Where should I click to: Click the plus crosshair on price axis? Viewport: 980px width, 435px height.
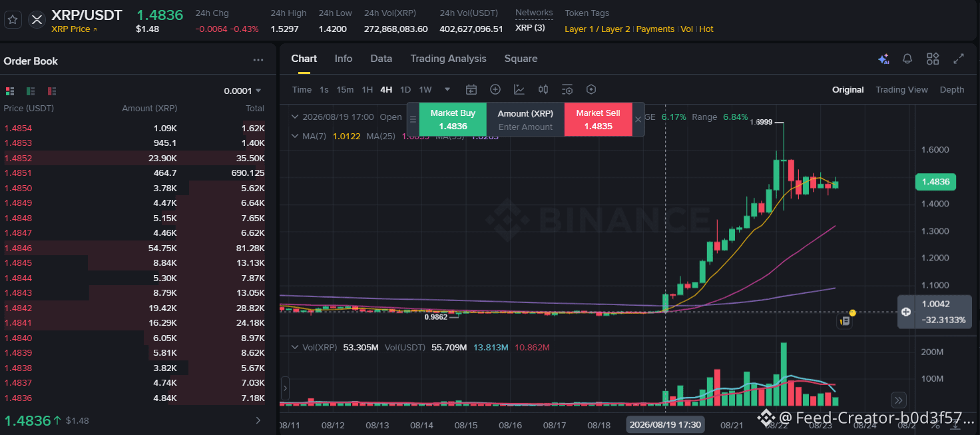(x=906, y=312)
